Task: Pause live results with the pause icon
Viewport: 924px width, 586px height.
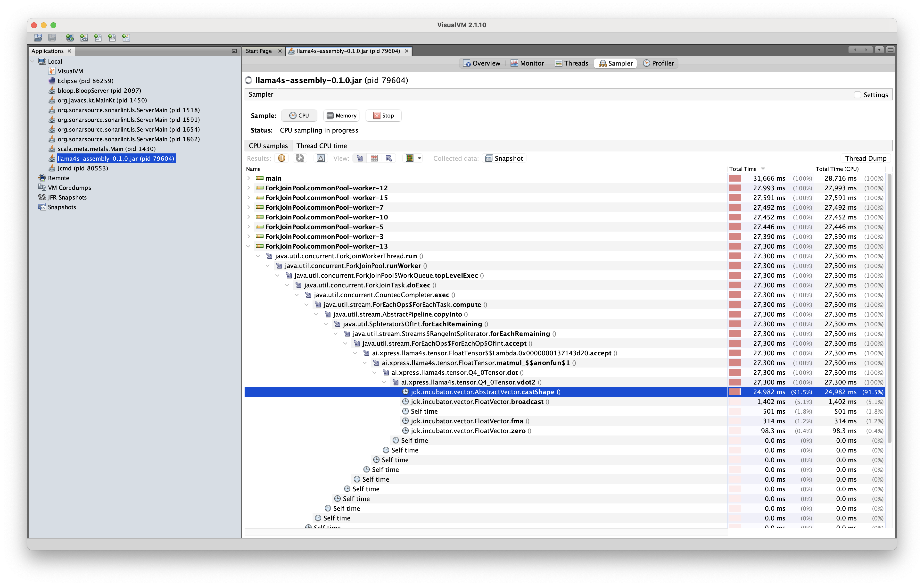Action: click(x=282, y=158)
